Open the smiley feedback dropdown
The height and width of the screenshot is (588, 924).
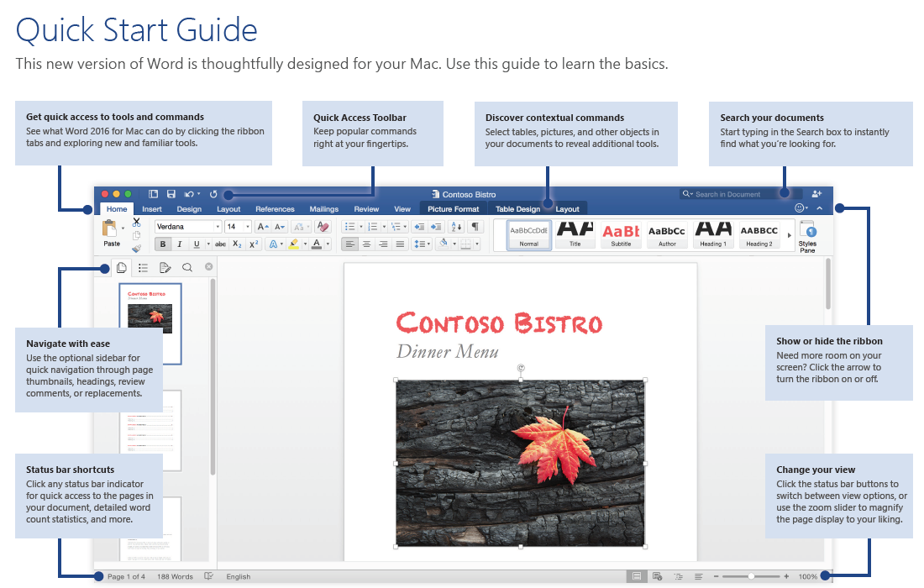(x=801, y=208)
